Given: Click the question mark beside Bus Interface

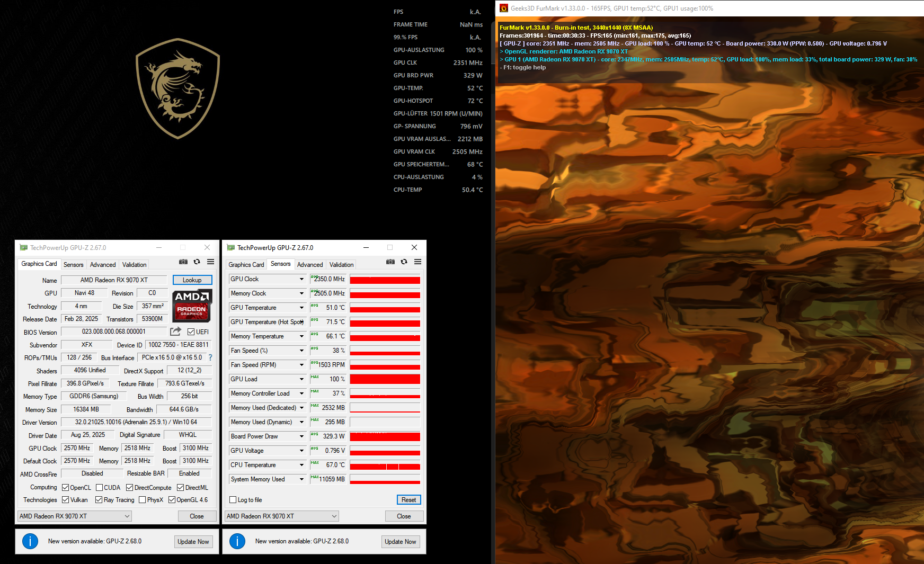Looking at the screenshot, I should pos(210,357).
